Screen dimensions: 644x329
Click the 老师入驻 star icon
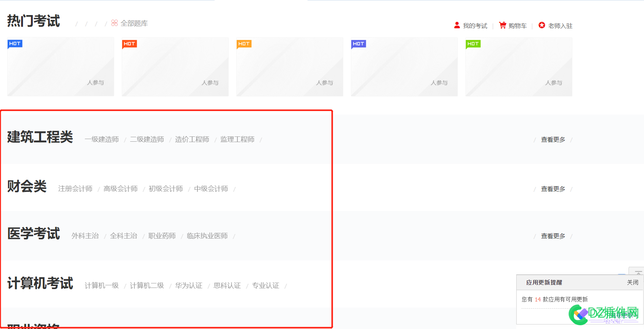(542, 25)
